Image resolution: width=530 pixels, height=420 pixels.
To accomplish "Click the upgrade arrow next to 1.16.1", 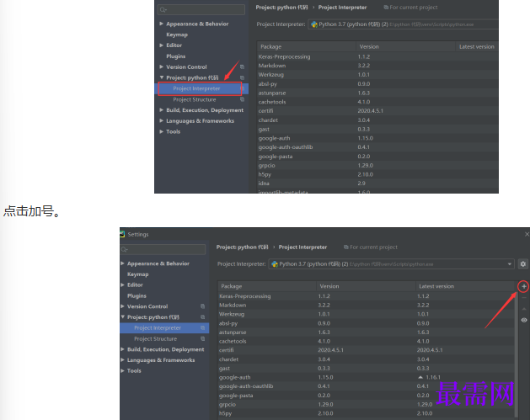I will [x=420, y=377].
